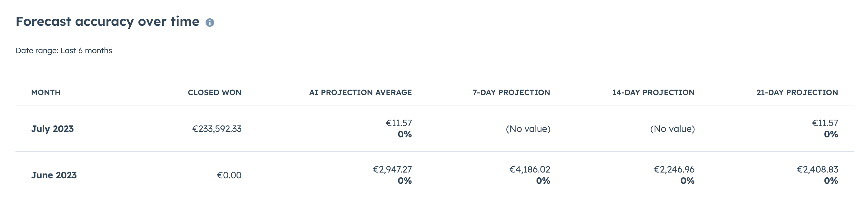Select the 7-DAY PROJECTION column header
The width and height of the screenshot is (868, 198).
511,93
